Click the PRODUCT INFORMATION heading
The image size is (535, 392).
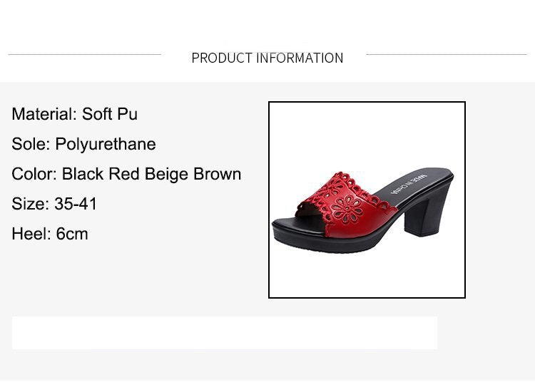(x=267, y=58)
